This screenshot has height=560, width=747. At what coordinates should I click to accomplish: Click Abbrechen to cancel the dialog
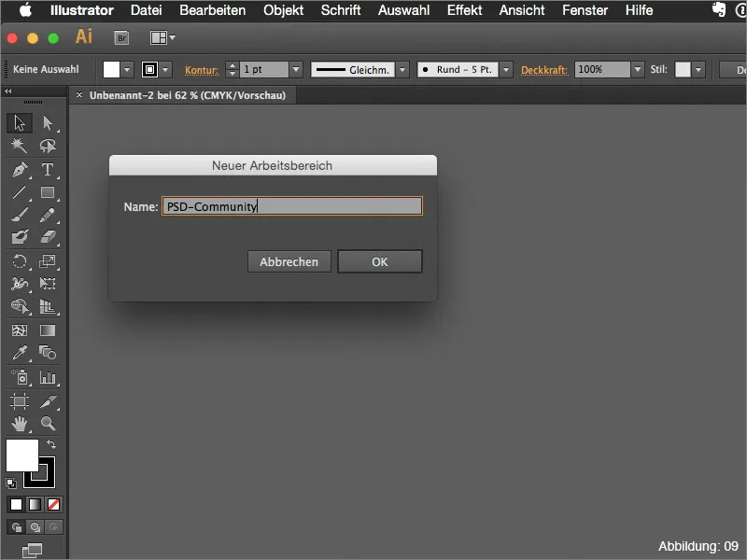click(x=289, y=261)
